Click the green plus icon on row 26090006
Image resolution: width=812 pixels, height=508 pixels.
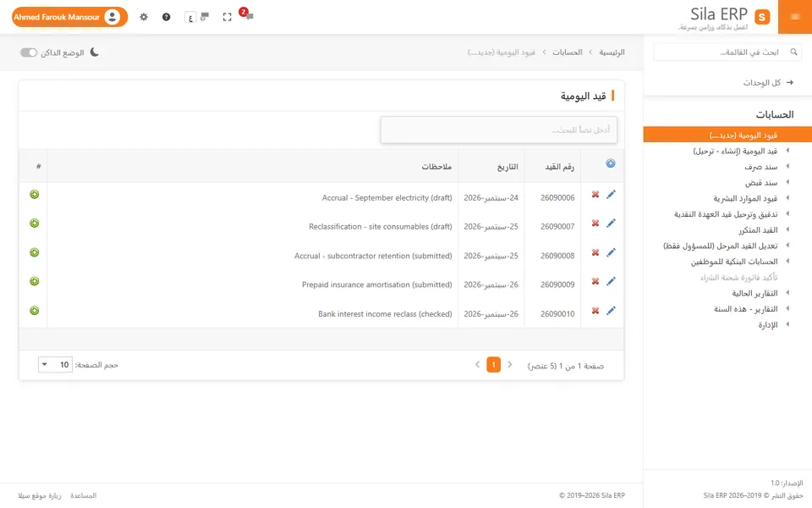tap(34, 195)
